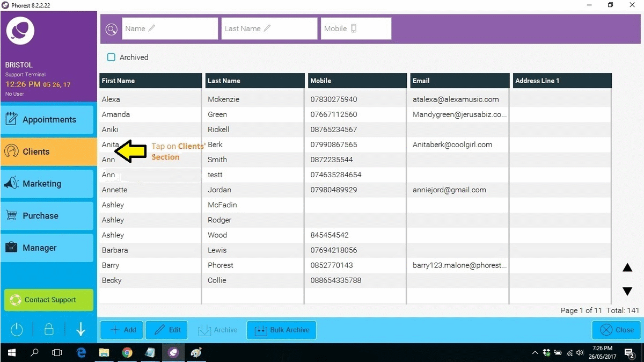Click mobile number 088654335788

(x=336, y=280)
